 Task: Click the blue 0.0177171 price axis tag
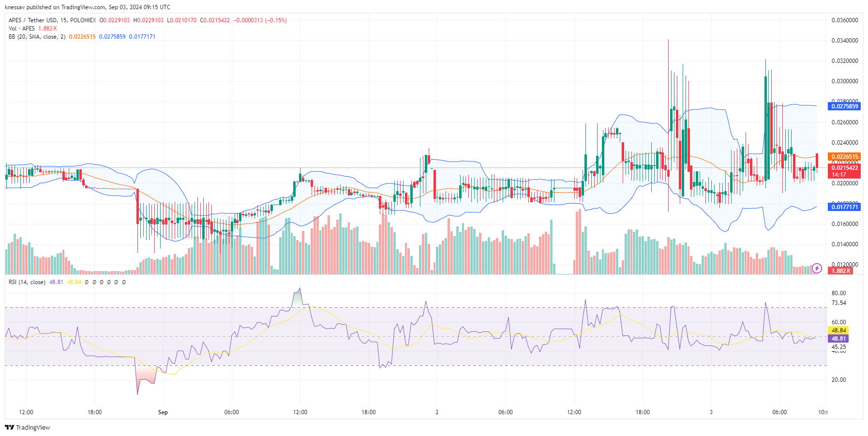845,207
